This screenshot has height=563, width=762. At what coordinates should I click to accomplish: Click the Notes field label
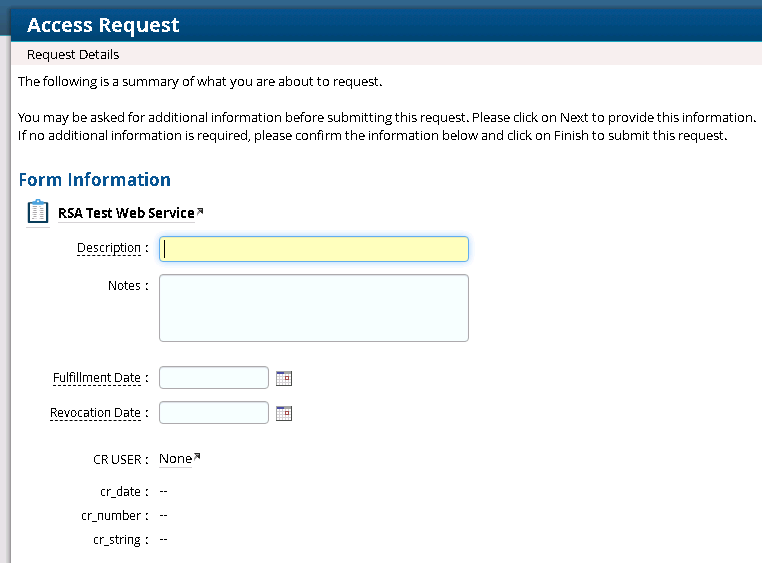pos(124,286)
